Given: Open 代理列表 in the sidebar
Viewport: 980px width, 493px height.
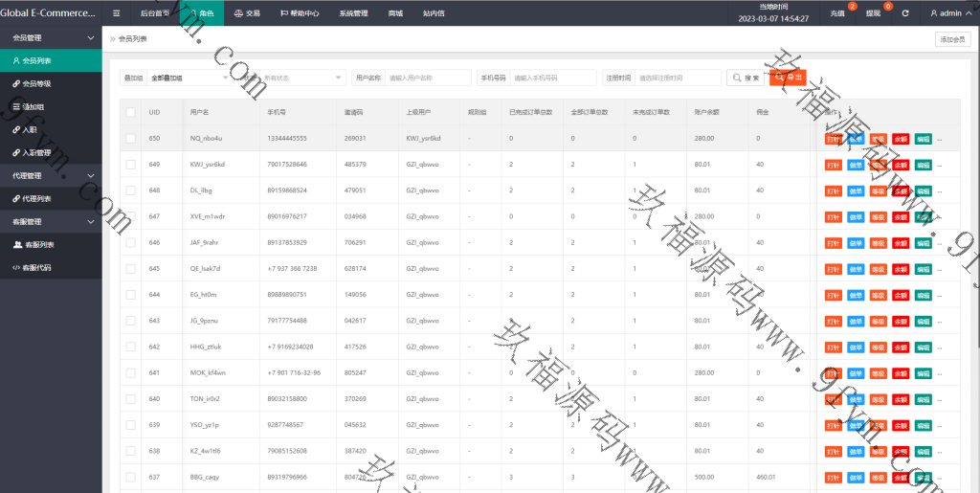Looking at the screenshot, I should coord(36,198).
